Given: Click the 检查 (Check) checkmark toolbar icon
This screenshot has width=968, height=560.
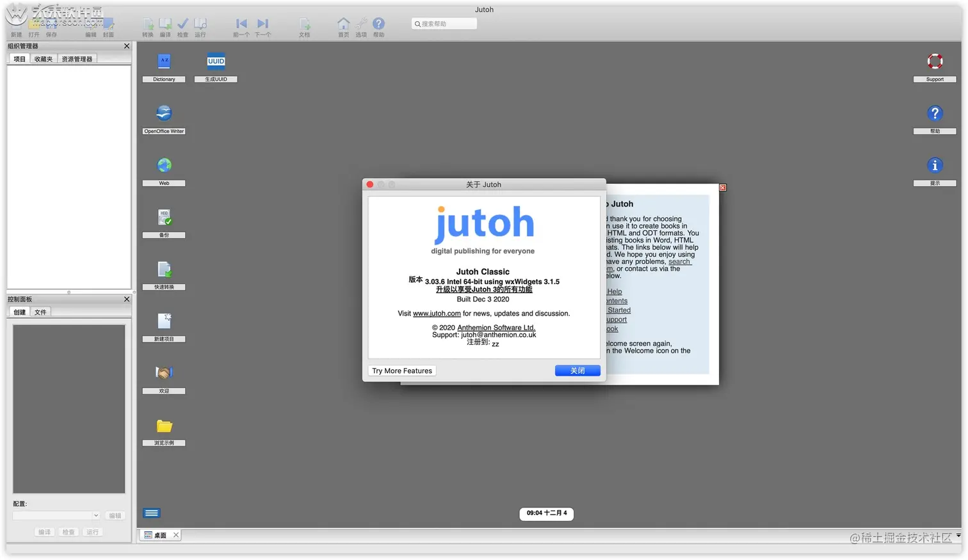Looking at the screenshot, I should [x=182, y=27].
